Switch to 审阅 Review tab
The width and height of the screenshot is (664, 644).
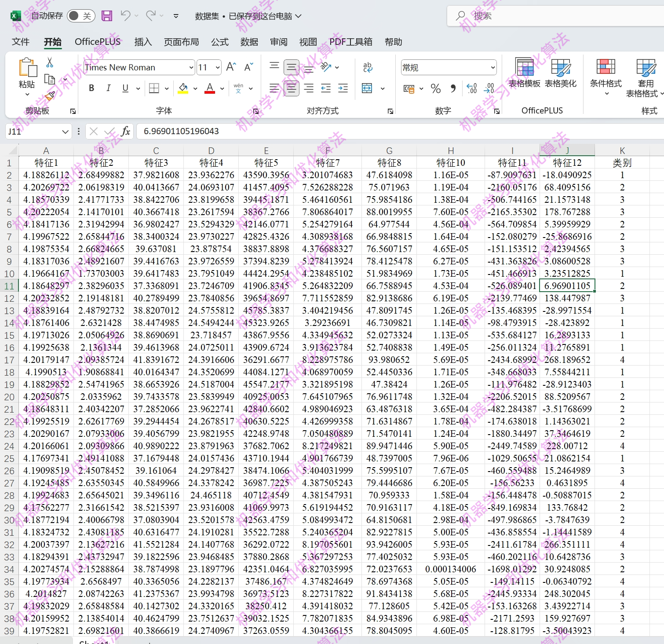pos(279,42)
